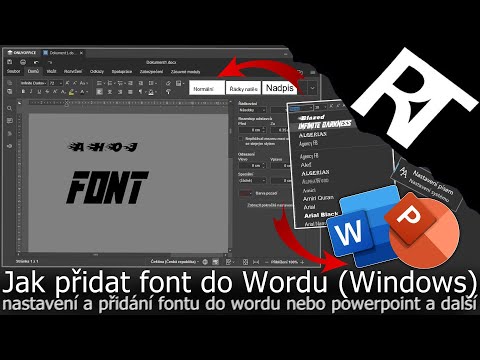Click the copy style paintbrush icon
The height and width of the screenshot is (360, 480).
(x=168, y=92)
